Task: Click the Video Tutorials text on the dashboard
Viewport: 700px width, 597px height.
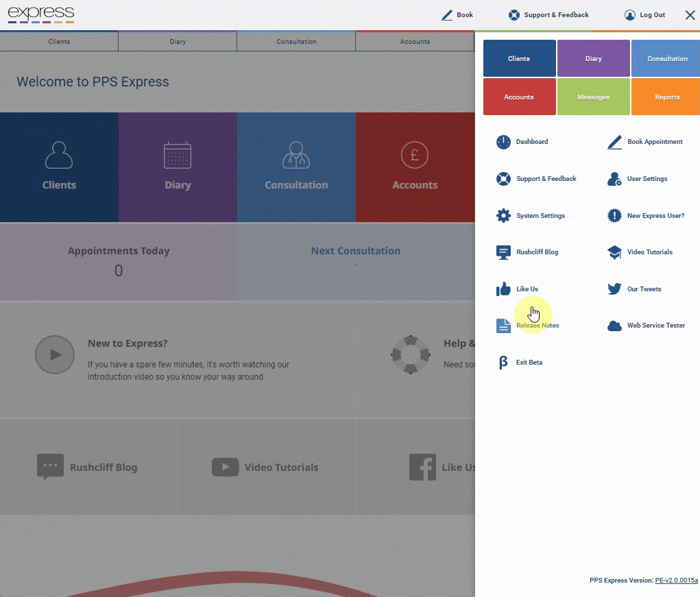Action: 281,467
